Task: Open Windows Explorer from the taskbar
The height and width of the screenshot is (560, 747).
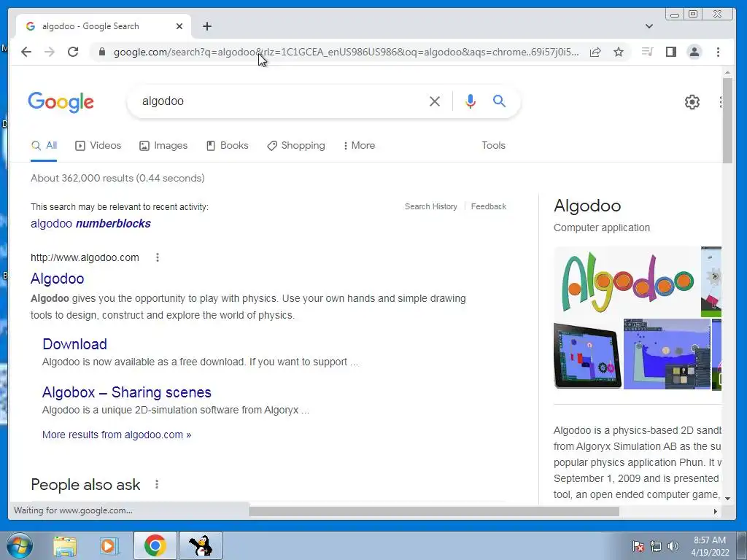Action: coord(65,545)
